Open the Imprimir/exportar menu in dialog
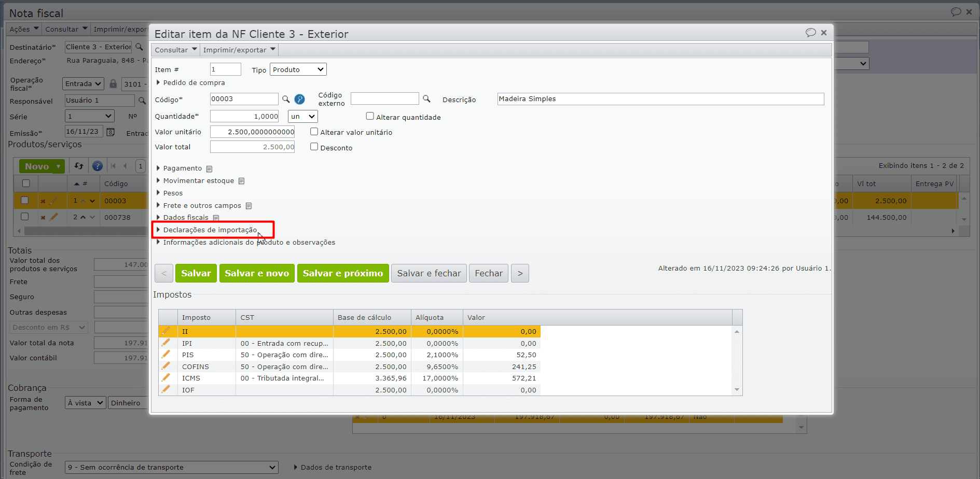 pyautogui.click(x=239, y=50)
